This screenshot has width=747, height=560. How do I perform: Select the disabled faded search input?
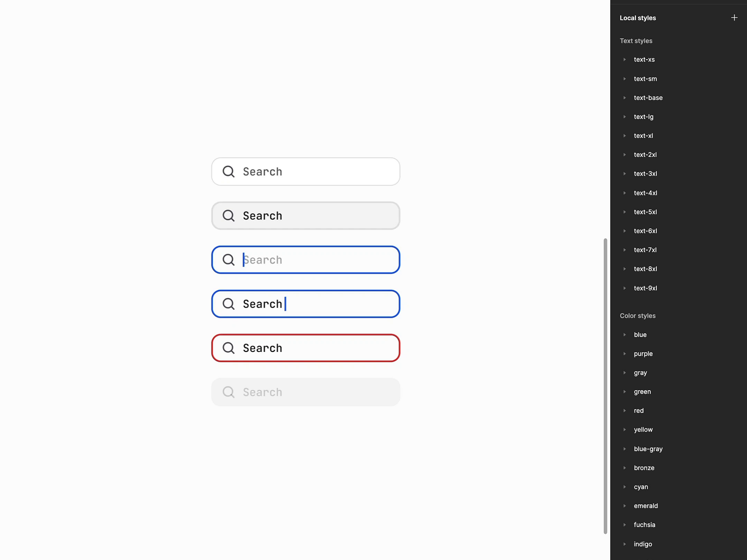click(x=306, y=392)
